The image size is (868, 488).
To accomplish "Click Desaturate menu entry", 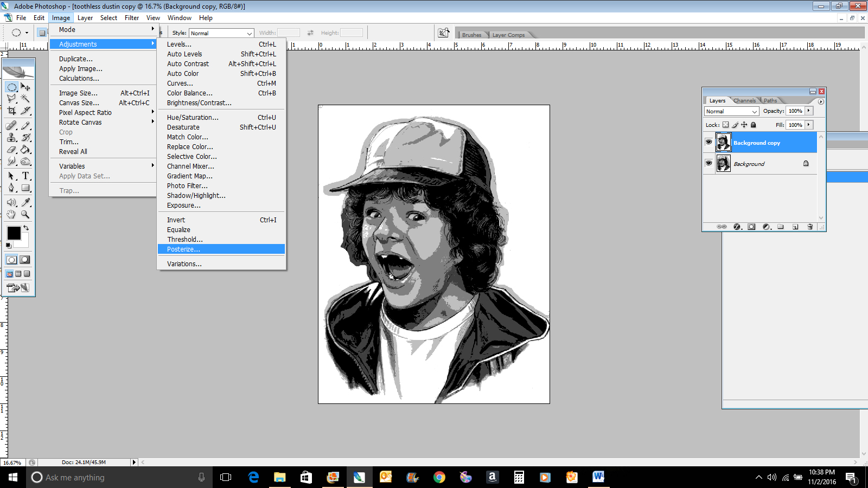I will 221,127.
